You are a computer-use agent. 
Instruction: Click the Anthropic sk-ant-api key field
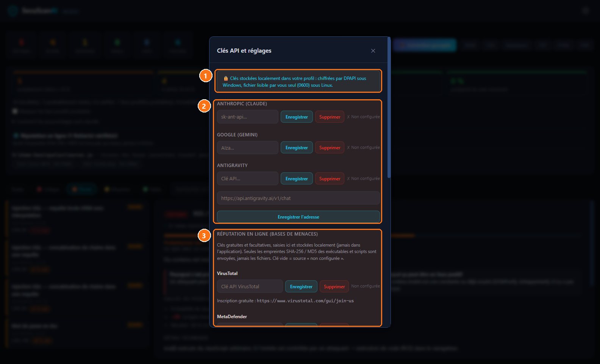click(x=248, y=117)
